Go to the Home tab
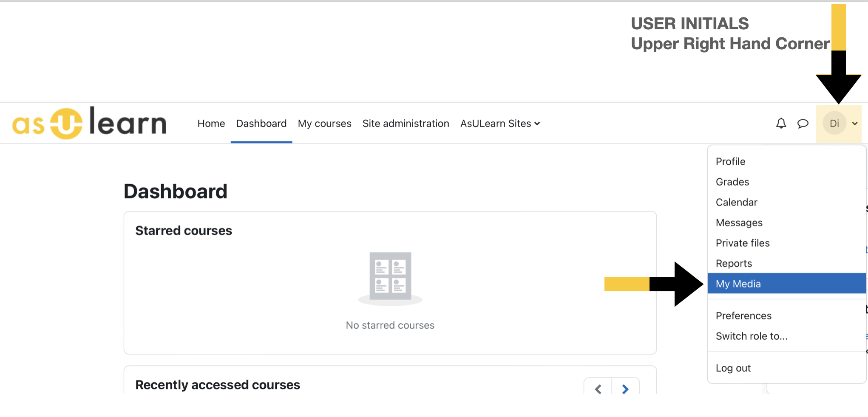The width and height of the screenshot is (868, 417). tap(211, 124)
